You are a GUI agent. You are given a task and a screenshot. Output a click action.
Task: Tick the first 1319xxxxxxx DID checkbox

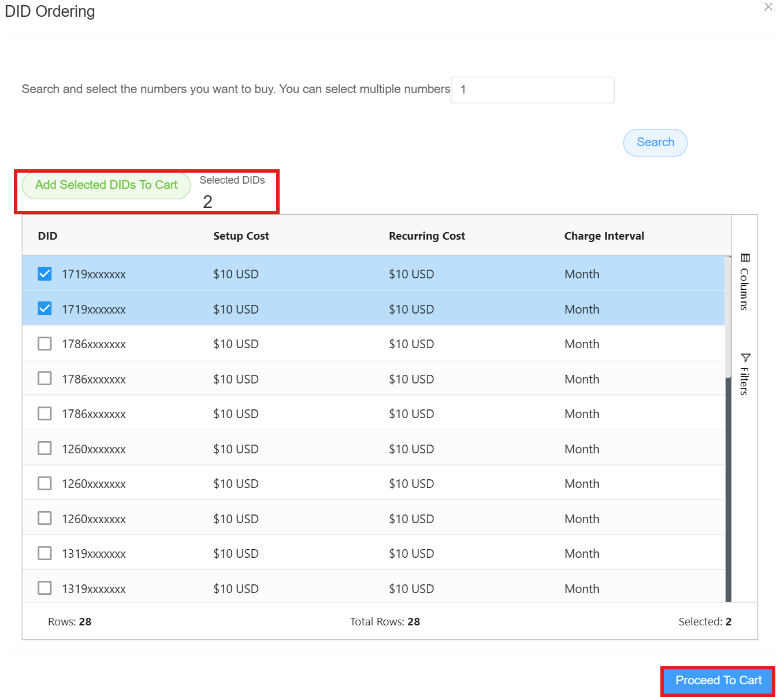(44, 553)
